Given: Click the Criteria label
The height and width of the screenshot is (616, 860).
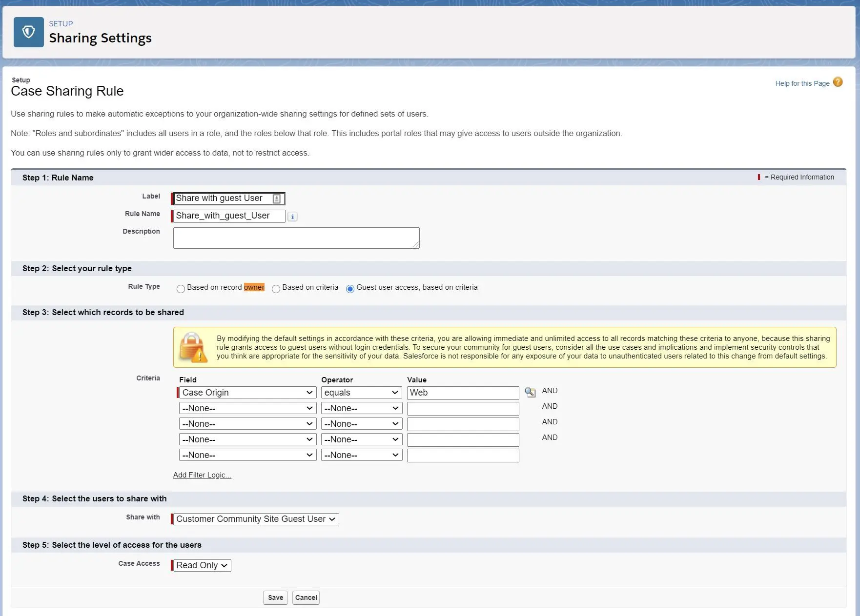Looking at the screenshot, I should point(148,378).
